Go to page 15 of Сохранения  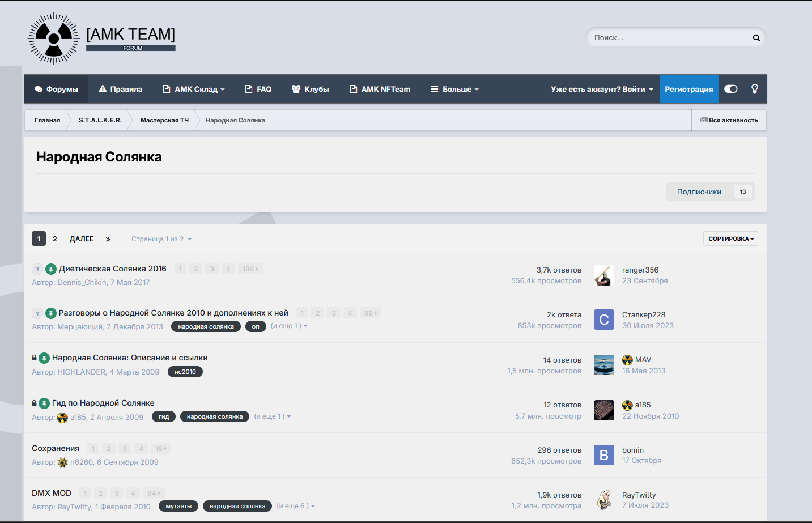pyautogui.click(x=161, y=448)
